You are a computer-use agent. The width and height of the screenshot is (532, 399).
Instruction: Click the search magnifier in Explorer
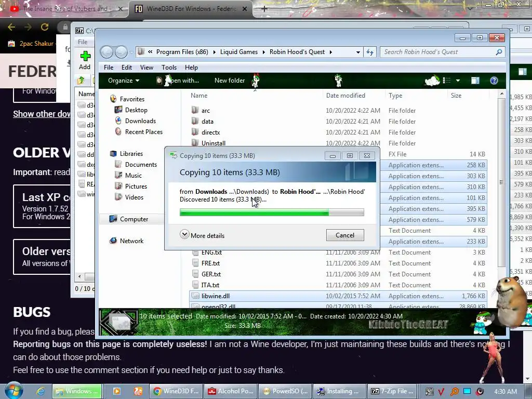click(x=499, y=52)
